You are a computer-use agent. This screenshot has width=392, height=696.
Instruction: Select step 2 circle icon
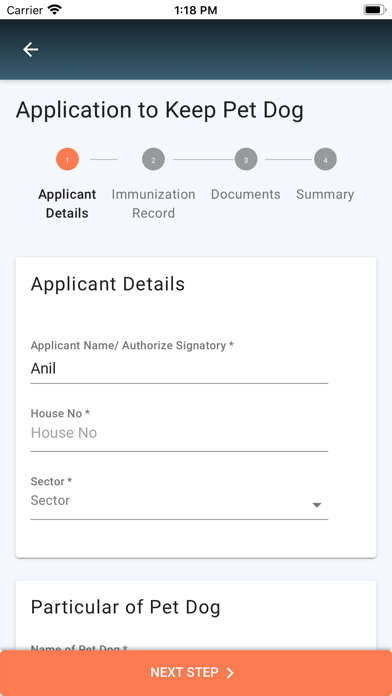154,159
